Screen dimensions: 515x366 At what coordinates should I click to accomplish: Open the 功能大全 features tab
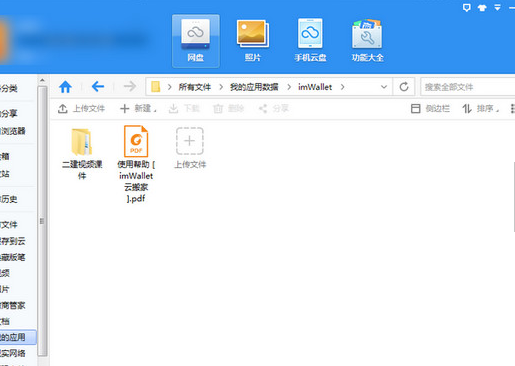(367, 41)
